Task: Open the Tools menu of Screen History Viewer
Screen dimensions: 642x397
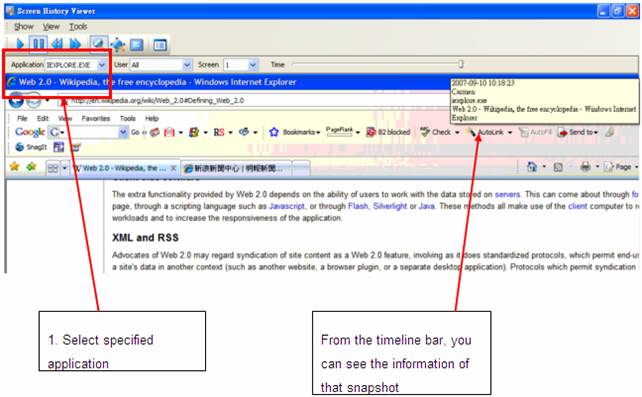Action: 78,27
